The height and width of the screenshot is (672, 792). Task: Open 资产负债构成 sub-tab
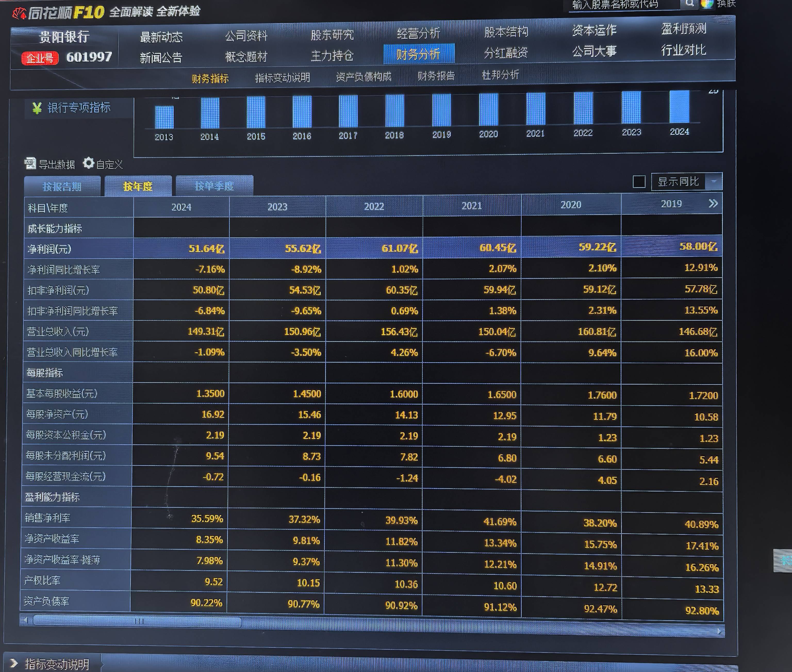click(x=364, y=77)
